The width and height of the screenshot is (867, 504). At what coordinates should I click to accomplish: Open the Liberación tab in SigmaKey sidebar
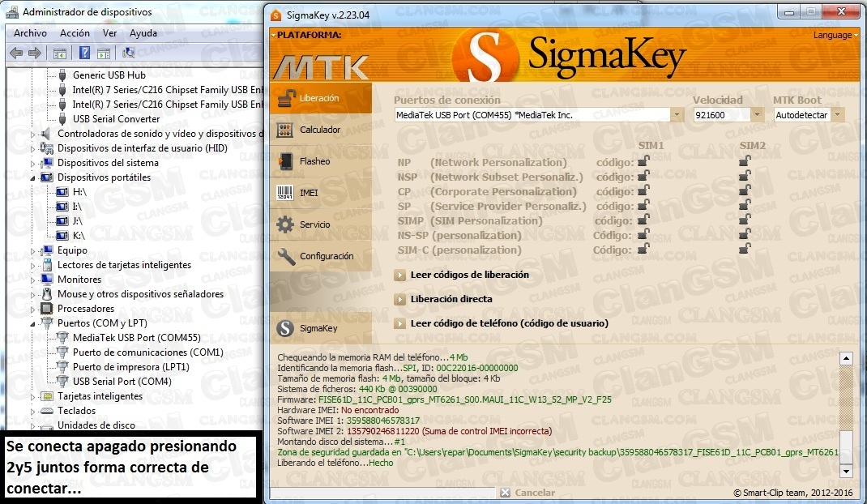[x=321, y=99]
